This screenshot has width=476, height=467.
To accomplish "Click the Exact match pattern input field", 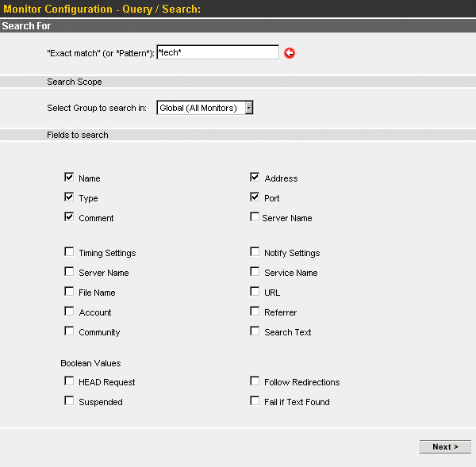I will coord(217,52).
